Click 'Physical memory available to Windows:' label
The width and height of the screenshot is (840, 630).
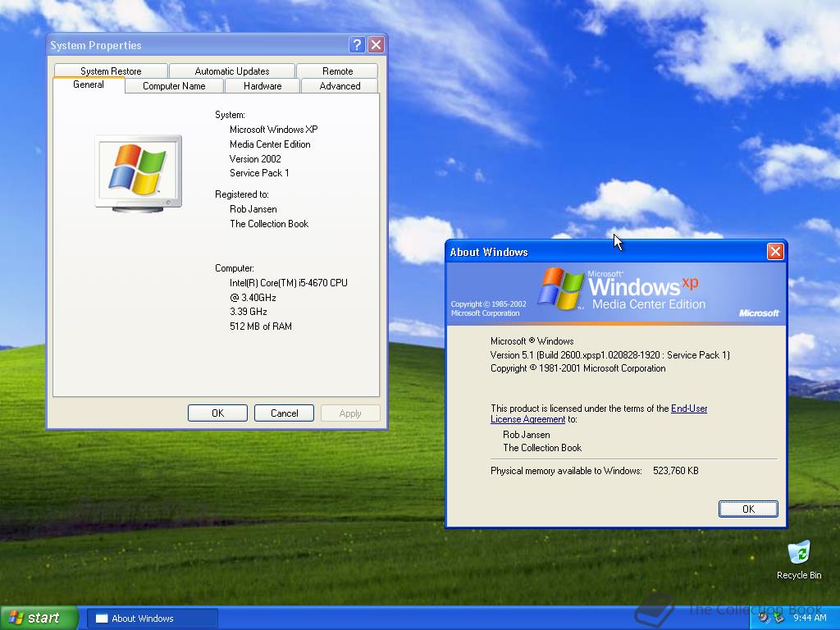click(566, 471)
